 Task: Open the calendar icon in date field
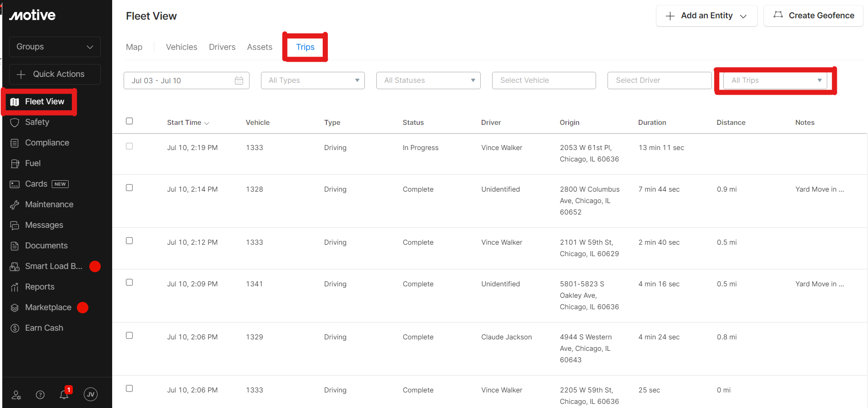239,81
